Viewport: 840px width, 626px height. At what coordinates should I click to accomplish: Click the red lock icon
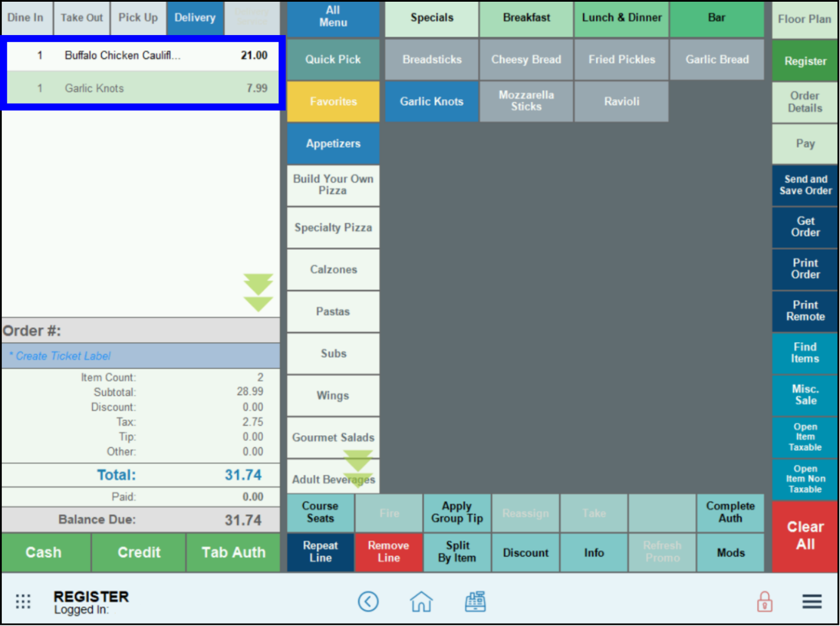(764, 601)
